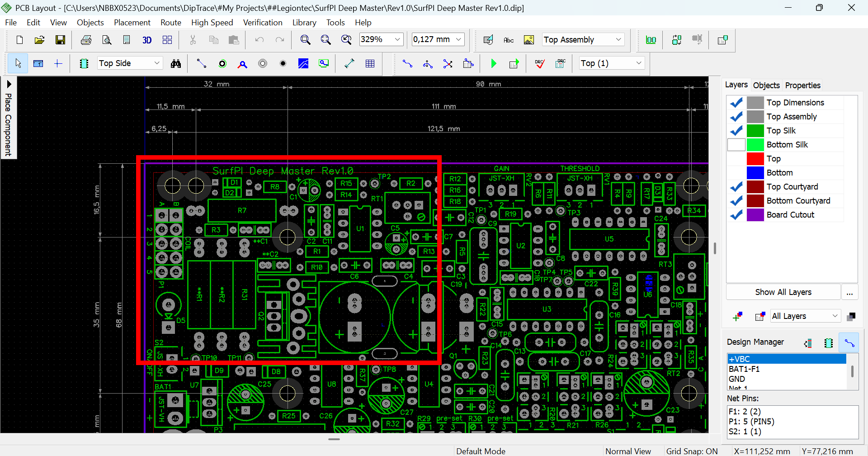Screen dimensions: 868x456
Task: Switch to the Properties tab
Action: pyautogui.click(x=802, y=85)
